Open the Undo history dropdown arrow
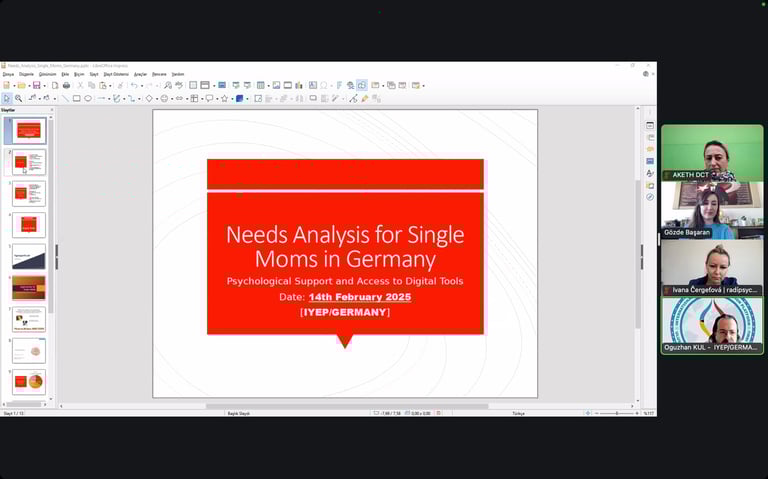 tap(142, 86)
